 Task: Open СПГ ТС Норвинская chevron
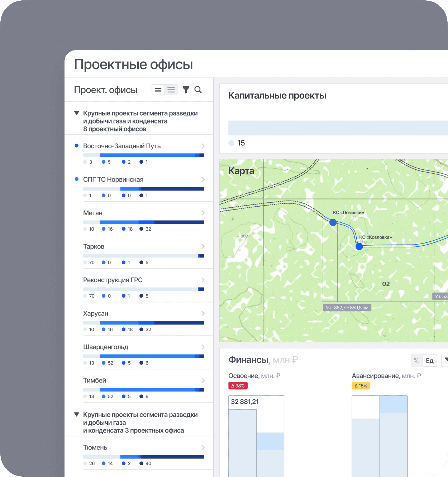(203, 179)
